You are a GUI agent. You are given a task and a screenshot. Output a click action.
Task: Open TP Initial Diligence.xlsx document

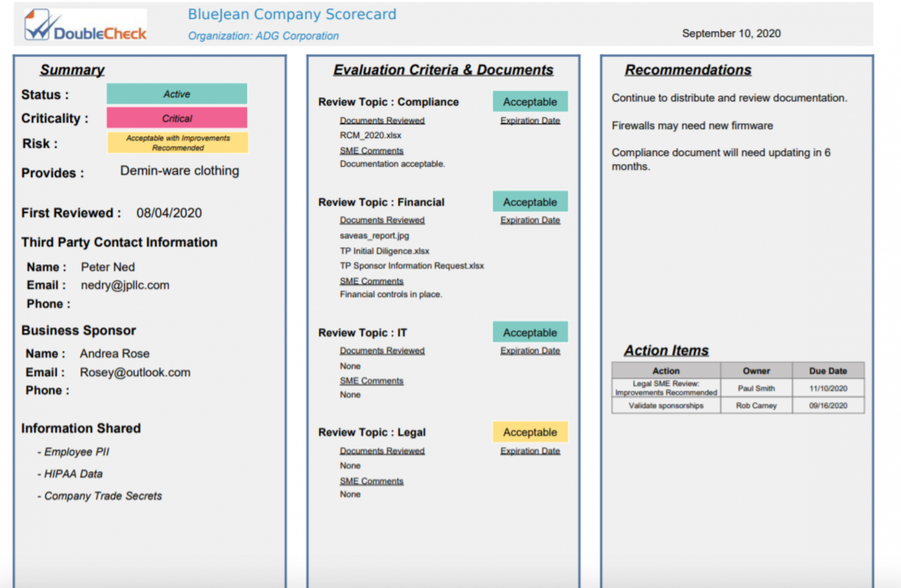[x=384, y=251]
